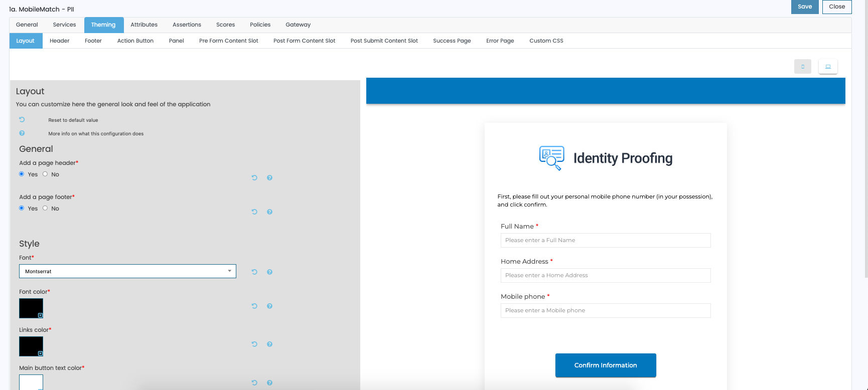This screenshot has width=868, height=390.
Task: Reset Links color to default
Action: [x=254, y=344]
